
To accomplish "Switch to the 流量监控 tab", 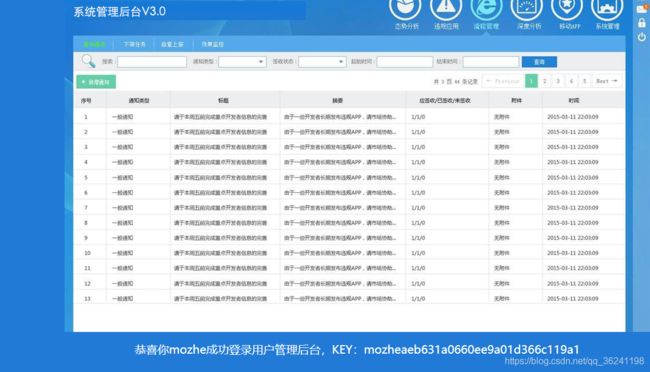I will [x=212, y=44].
